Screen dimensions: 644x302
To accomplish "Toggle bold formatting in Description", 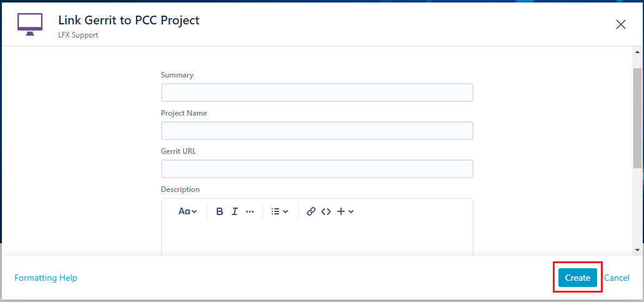I will [219, 211].
